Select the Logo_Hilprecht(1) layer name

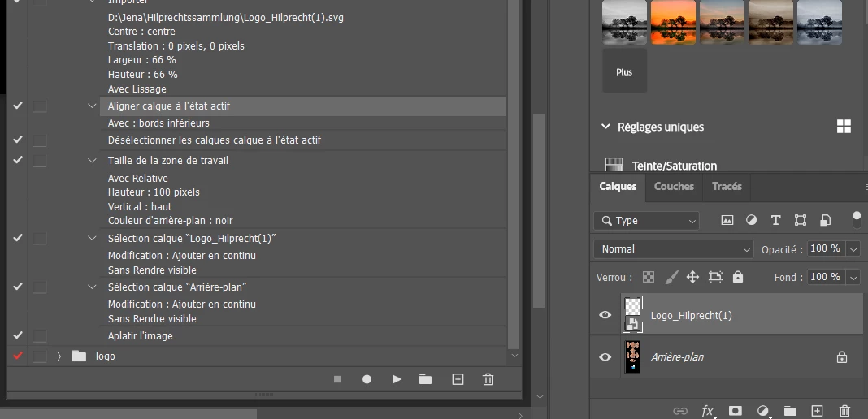[692, 315]
